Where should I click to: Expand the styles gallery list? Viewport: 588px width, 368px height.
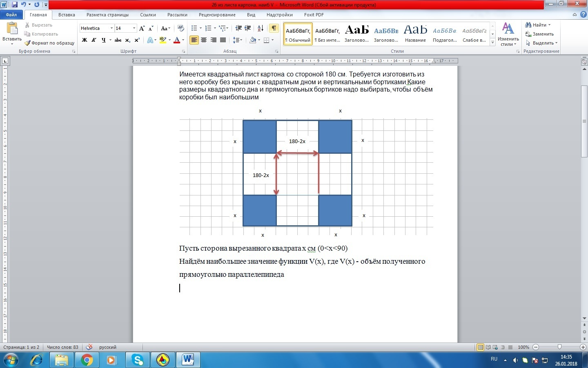click(493, 43)
